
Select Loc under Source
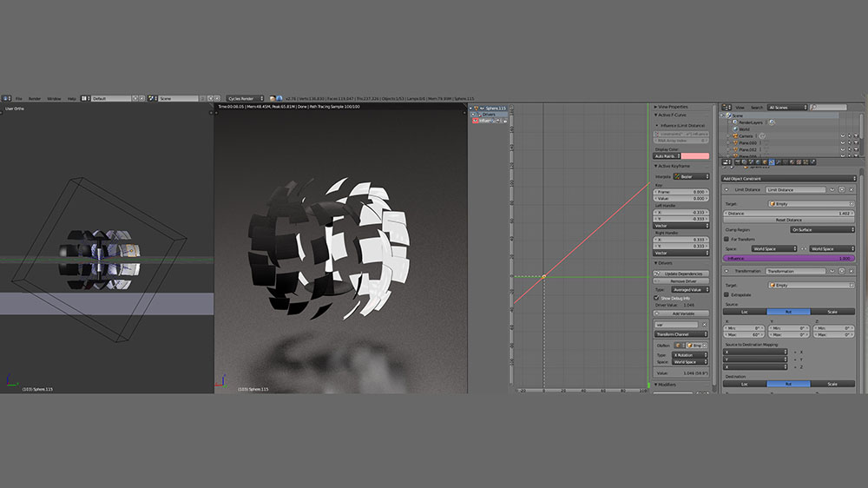tap(745, 312)
